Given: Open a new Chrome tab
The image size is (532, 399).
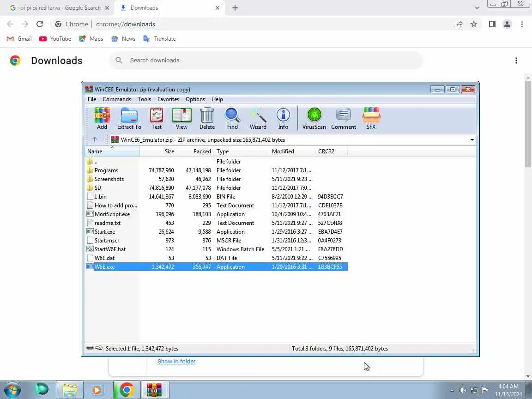Looking at the screenshot, I should click(x=235, y=8).
